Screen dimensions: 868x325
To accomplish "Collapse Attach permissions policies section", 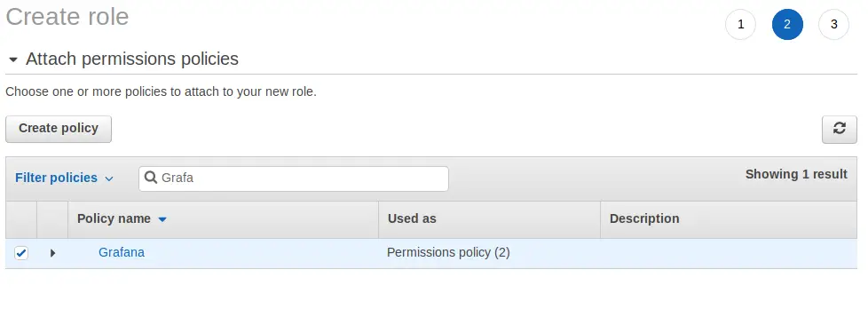I will (x=13, y=59).
